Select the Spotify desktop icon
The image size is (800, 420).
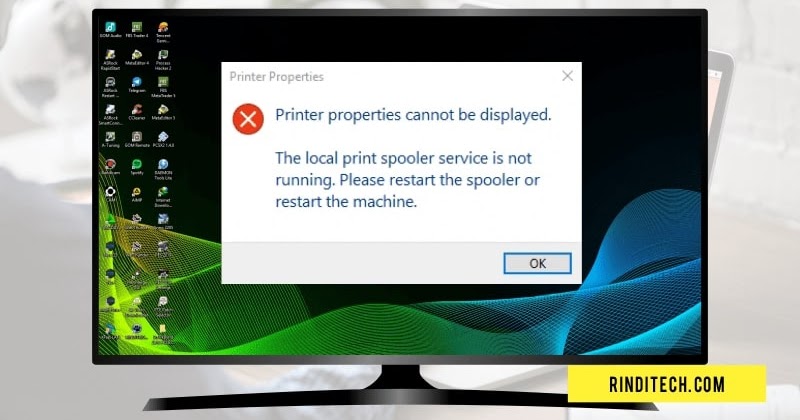click(137, 167)
